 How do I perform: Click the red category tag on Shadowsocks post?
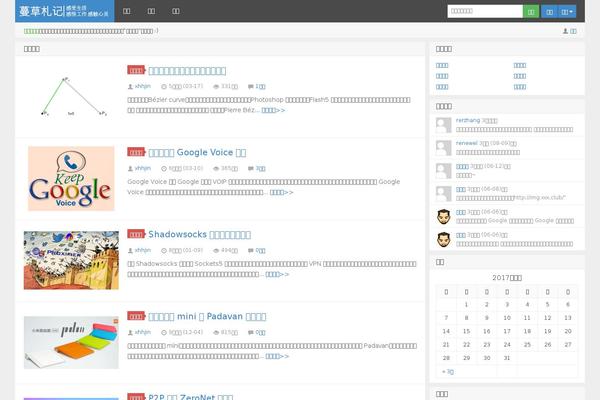pos(136,234)
